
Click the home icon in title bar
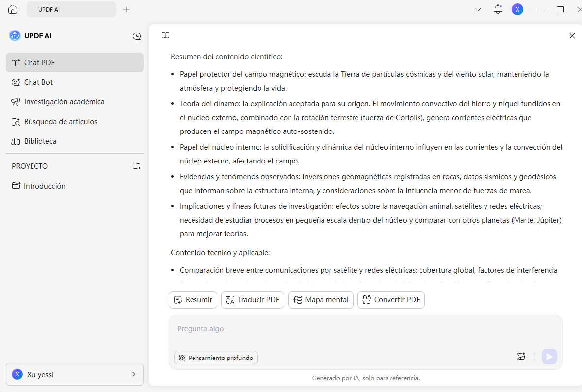click(x=13, y=9)
